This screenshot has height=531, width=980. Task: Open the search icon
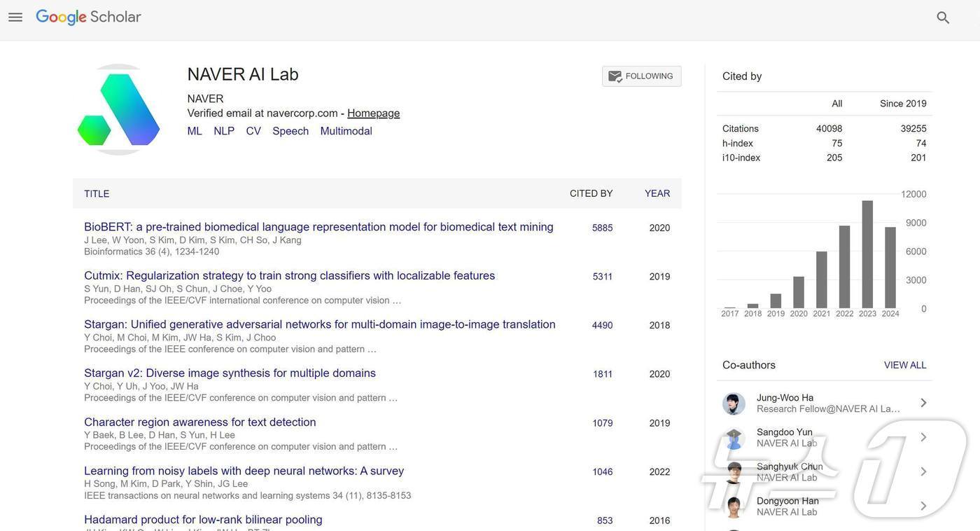[x=943, y=18]
